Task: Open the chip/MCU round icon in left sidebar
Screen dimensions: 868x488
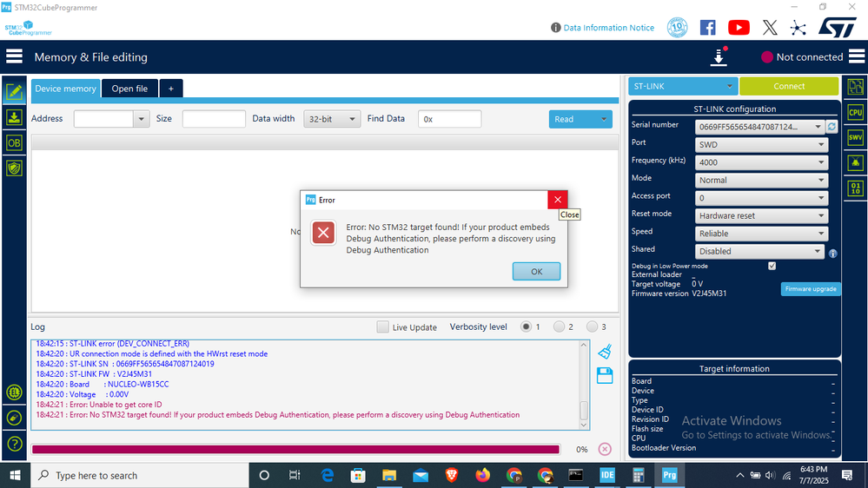Action: 15,392
